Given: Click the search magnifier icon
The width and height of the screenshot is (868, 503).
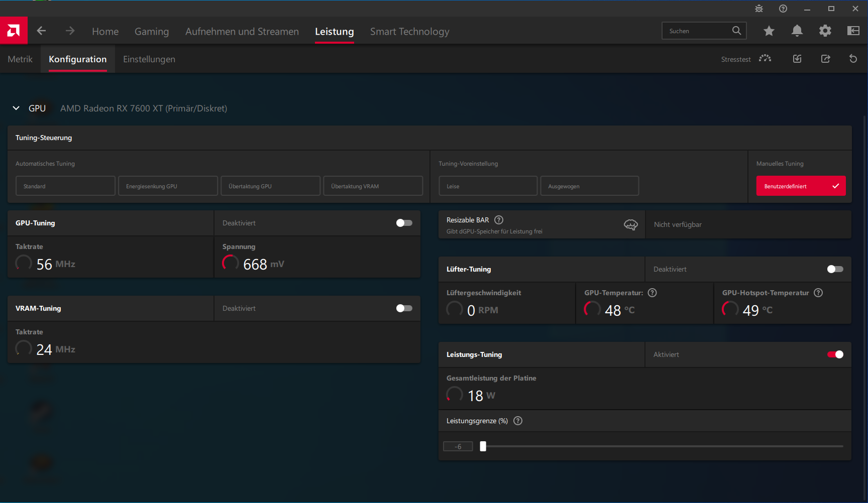Looking at the screenshot, I should pyautogui.click(x=736, y=31).
